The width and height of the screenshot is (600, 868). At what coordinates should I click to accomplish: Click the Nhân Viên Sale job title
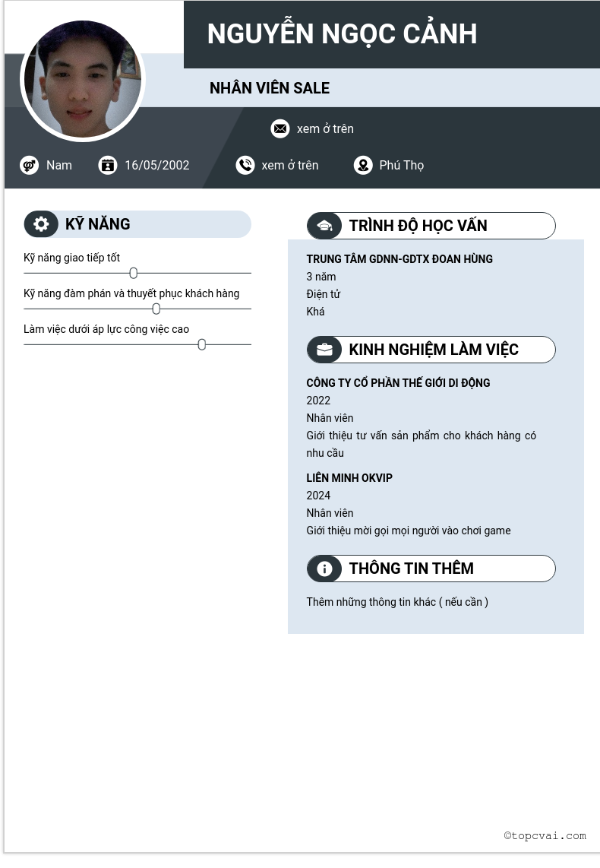pyautogui.click(x=270, y=88)
